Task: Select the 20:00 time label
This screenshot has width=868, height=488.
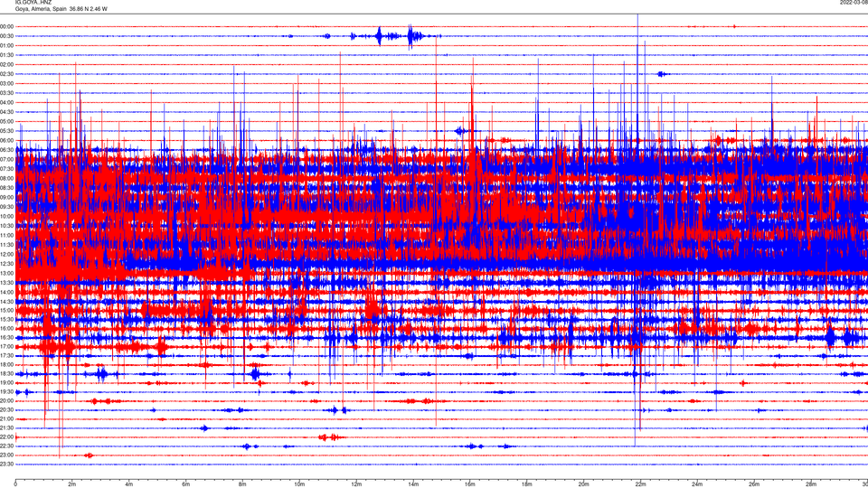Action: [x=6, y=400]
